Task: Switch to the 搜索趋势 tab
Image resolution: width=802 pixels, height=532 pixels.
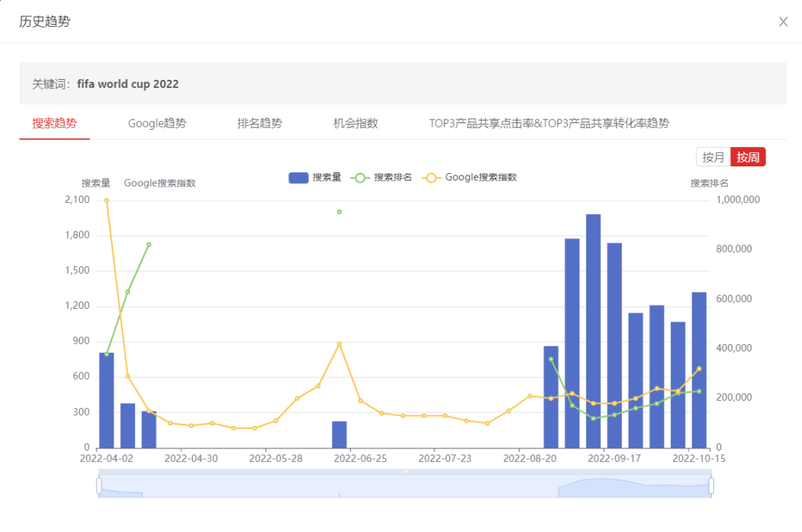Action: click(55, 123)
